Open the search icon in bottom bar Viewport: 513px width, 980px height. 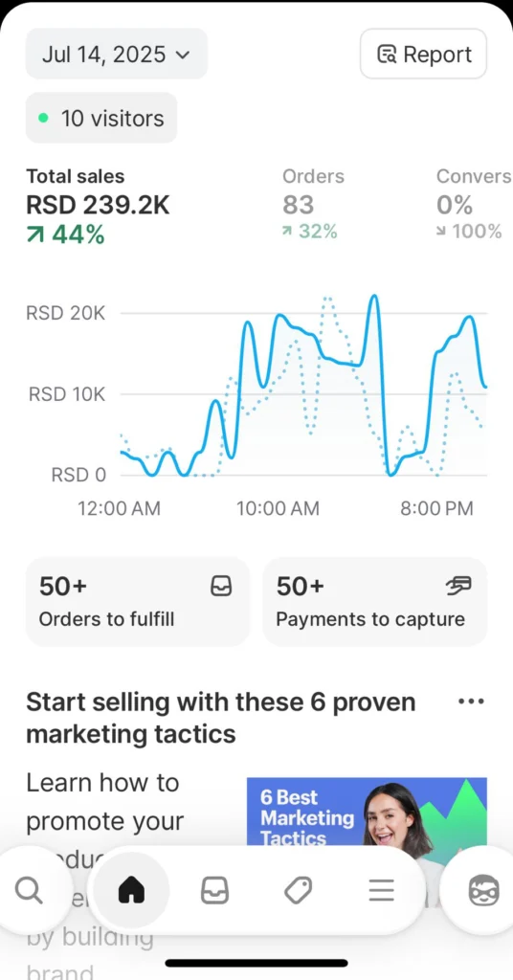click(29, 890)
